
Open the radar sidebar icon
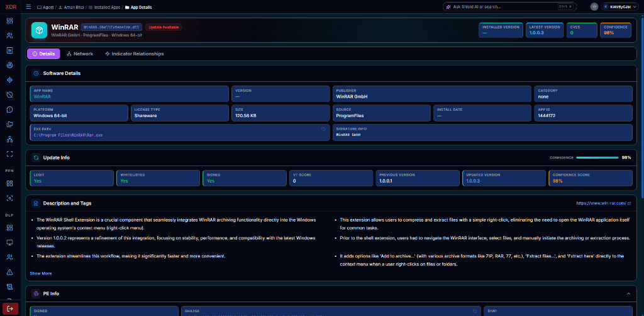(10, 65)
